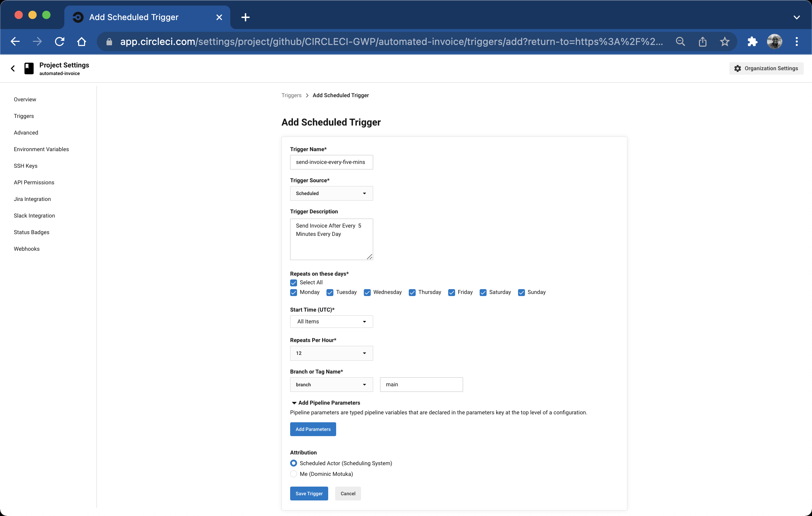The image size is (812, 516).
Task: Open the Repeats Per Hour dropdown
Action: click(331, 353)
